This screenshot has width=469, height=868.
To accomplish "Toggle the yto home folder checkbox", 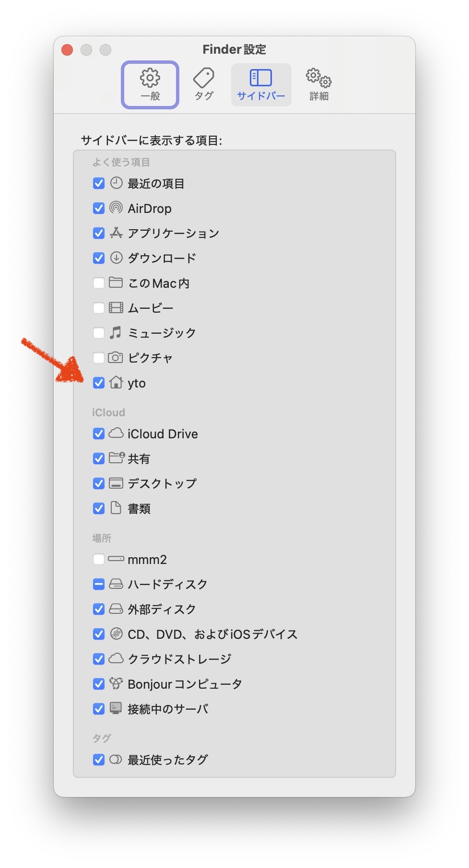I will coord(99,383).
